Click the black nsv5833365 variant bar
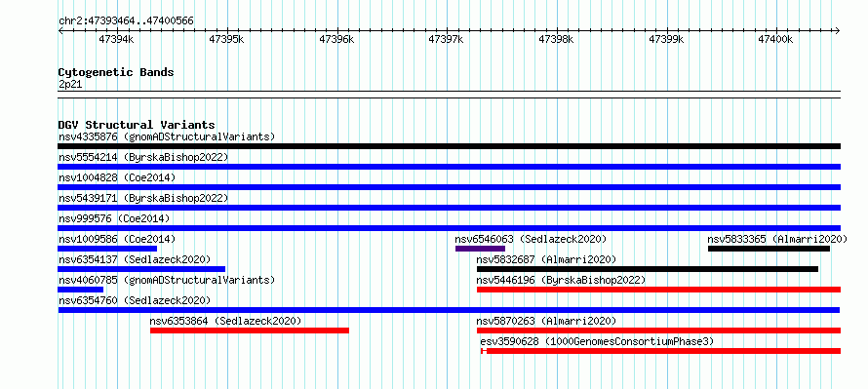The height and width of the screenshot is (389, 868). click(769, 249)
